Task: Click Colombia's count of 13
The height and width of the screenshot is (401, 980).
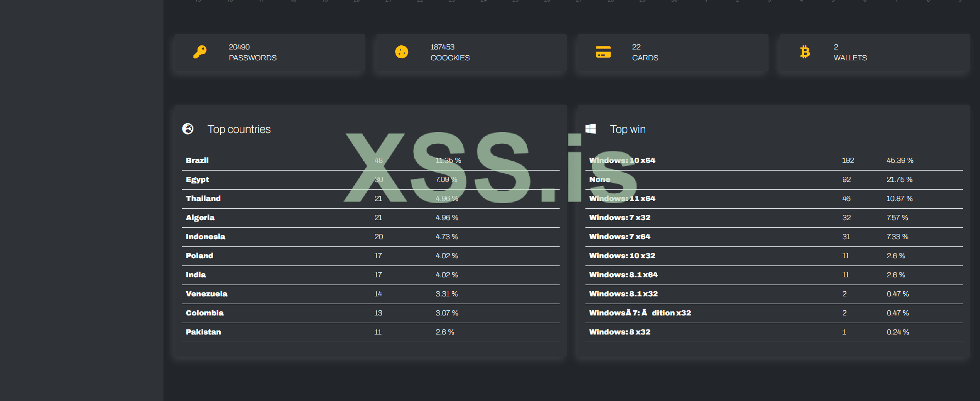Action: pyautogui.click(x=379, y=313)
